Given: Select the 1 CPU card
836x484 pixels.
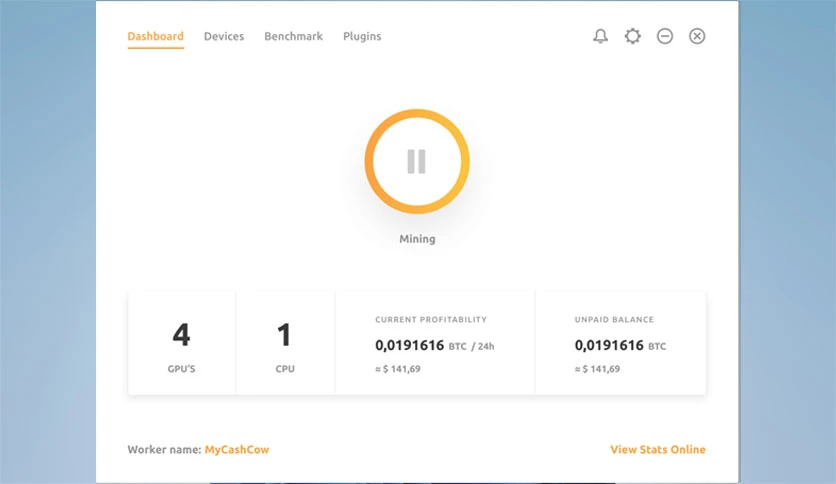Looking at the screenshot, I should 285,343.
